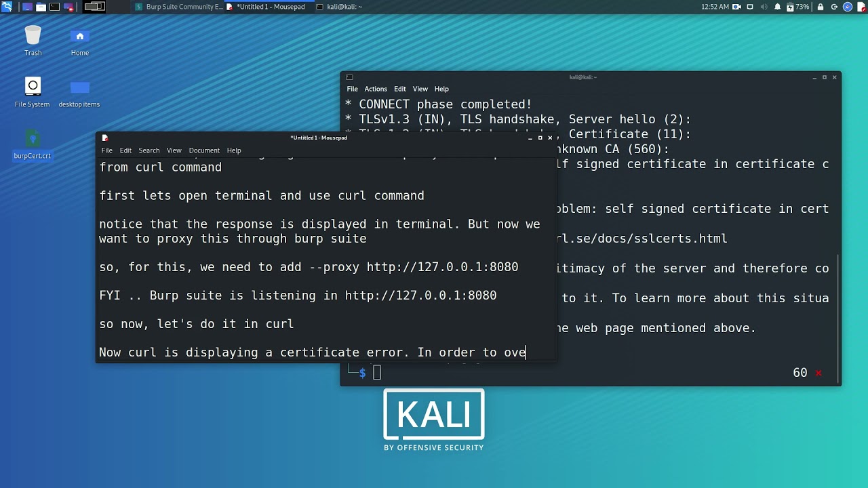The height and width of the screenshot is (488, 868).
Task: Place cursor at end of 'In order to ove' line
Action: pyautogui.click(x=526, y=352)
